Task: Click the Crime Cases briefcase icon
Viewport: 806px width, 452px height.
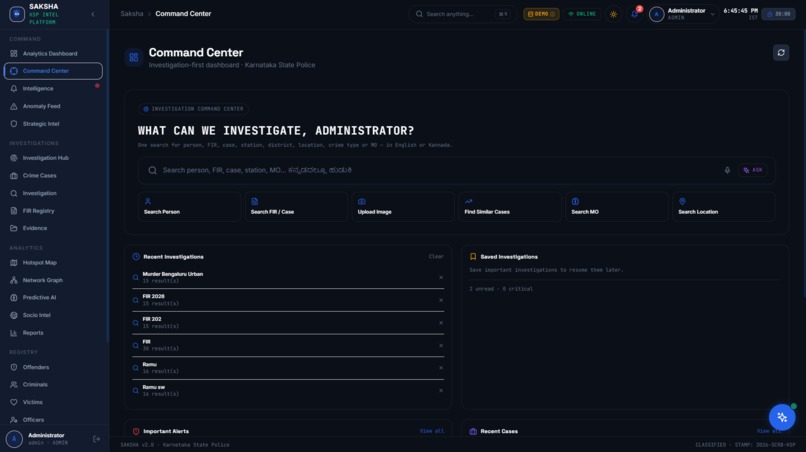Action: coord(14,175)
